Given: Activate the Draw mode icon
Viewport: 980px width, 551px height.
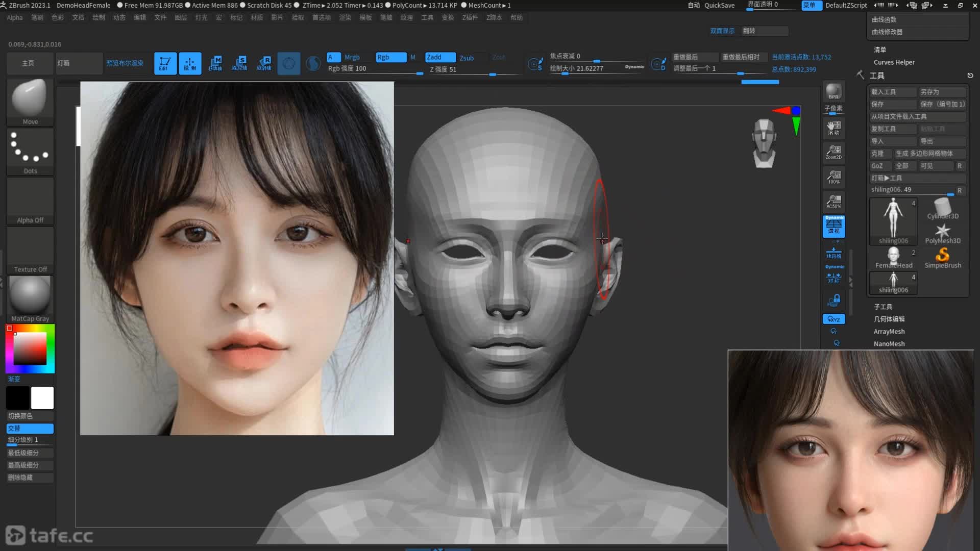Looking at the screenshot, I should 190,63.
